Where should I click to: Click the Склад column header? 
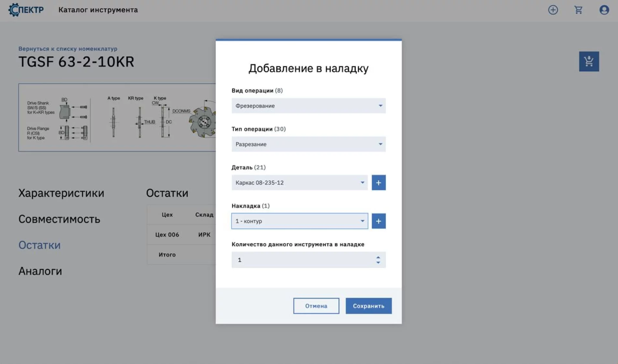204,215
